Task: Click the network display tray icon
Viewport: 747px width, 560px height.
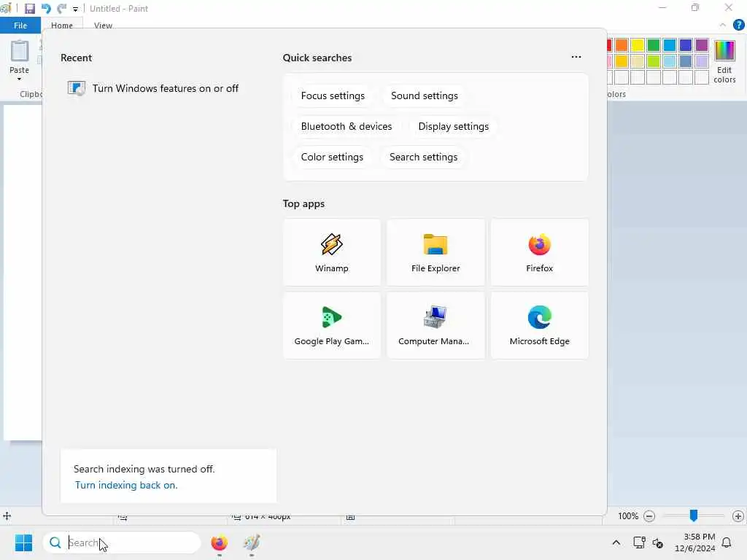Action: pos(639,542)
